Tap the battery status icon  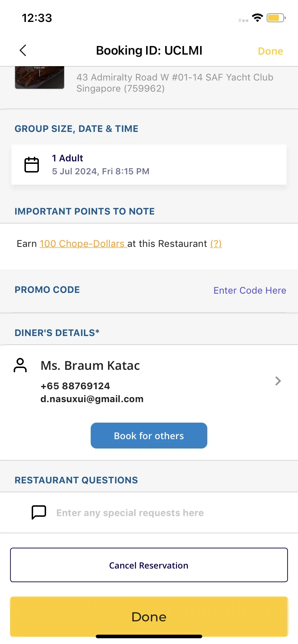(276, 18)
